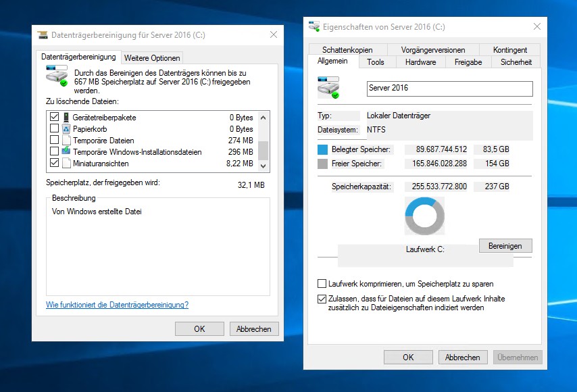Click the 32,1 MB freed space value

pyautogui.click(x=251, y=185)
